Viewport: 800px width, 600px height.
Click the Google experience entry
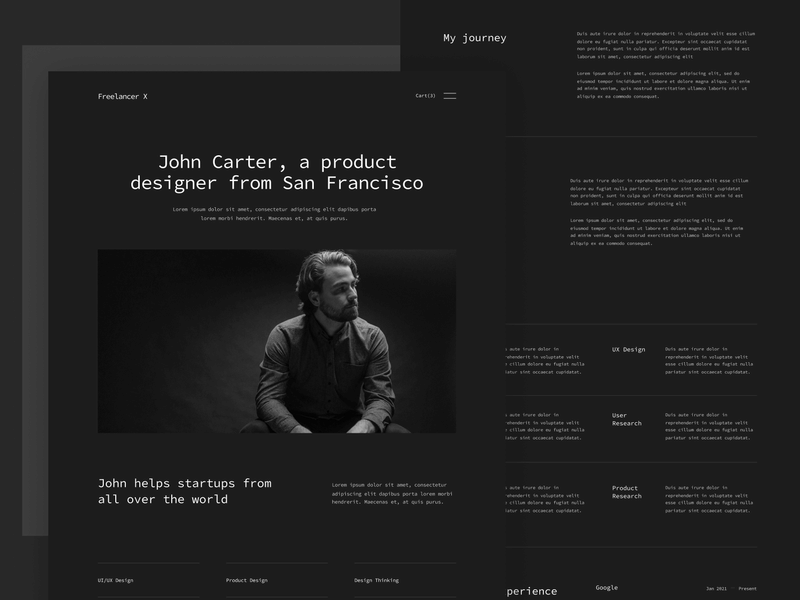point(606,590)
